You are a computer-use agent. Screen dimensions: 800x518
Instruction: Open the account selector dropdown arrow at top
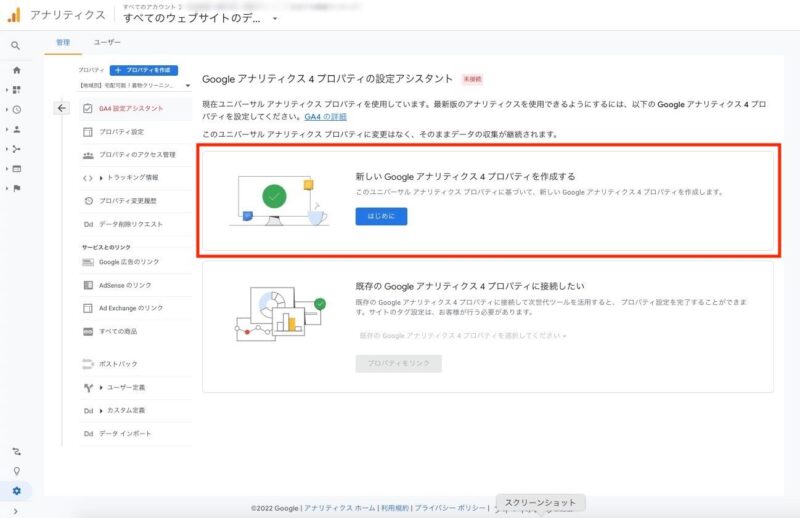(x=275, y=18)
